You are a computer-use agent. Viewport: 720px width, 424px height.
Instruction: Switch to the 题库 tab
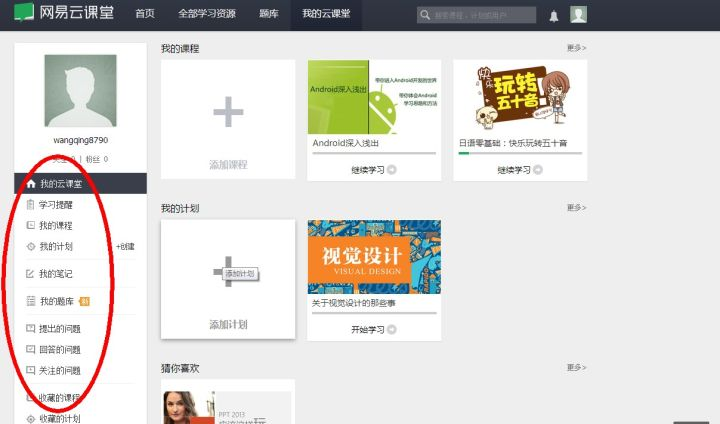[268, 14]
